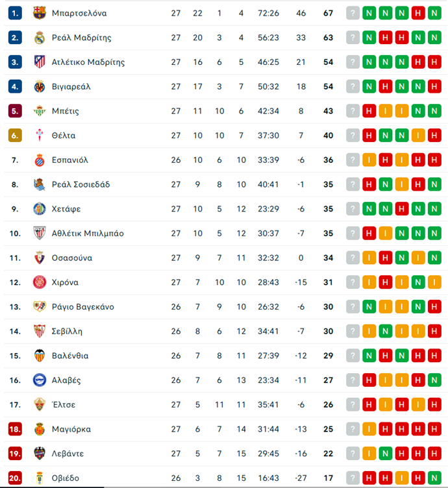Screen dimensions: 448x488
Task: Click the question mark badge for Μπαρτσελόνα
Action: pos(353,13)
